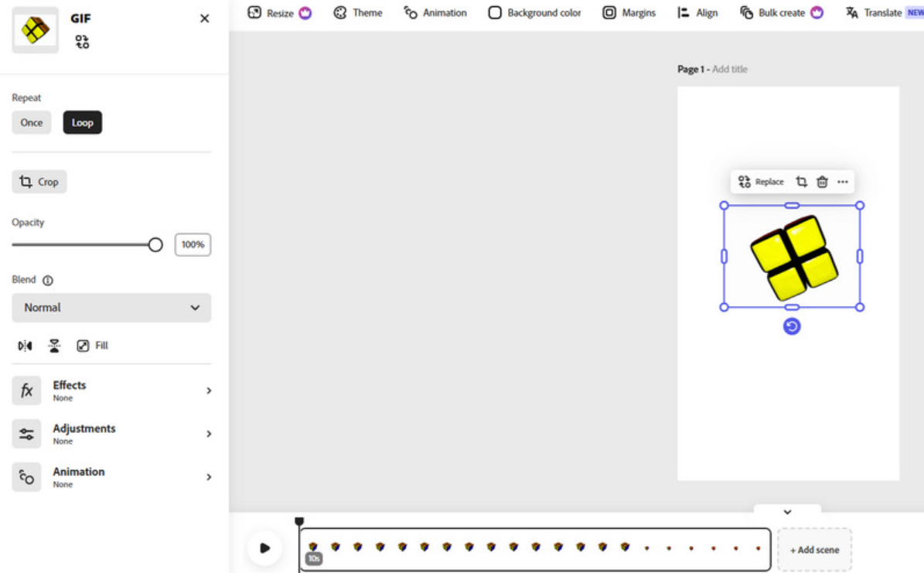
Task: Click the Blend info icon
Action: click(48, 281)
